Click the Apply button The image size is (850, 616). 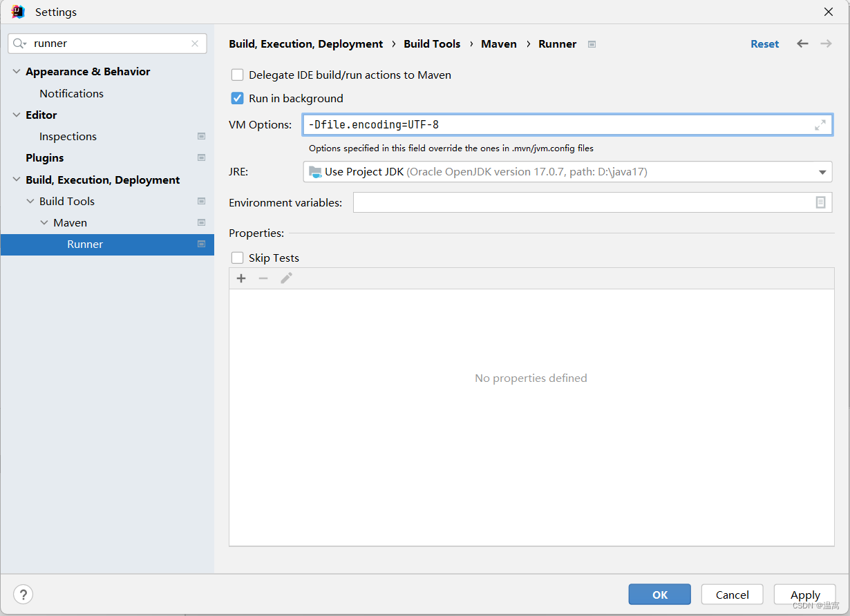click(x=805, y=595)
